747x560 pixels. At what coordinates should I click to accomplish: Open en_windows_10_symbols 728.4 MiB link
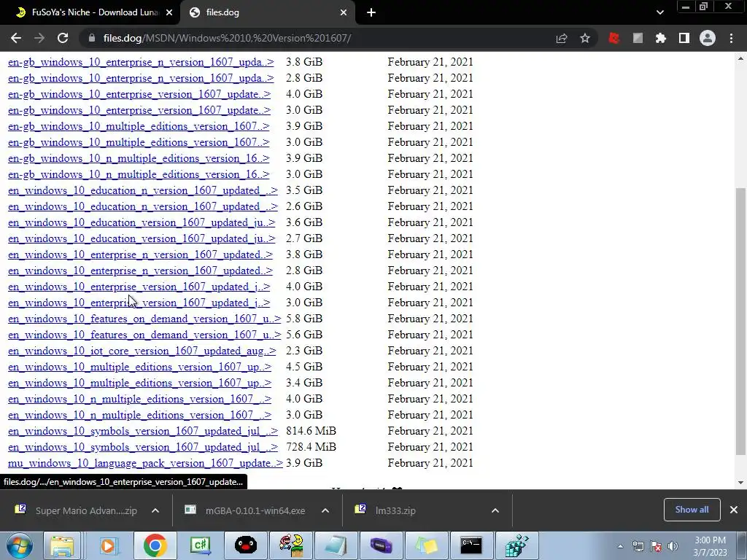143,447
